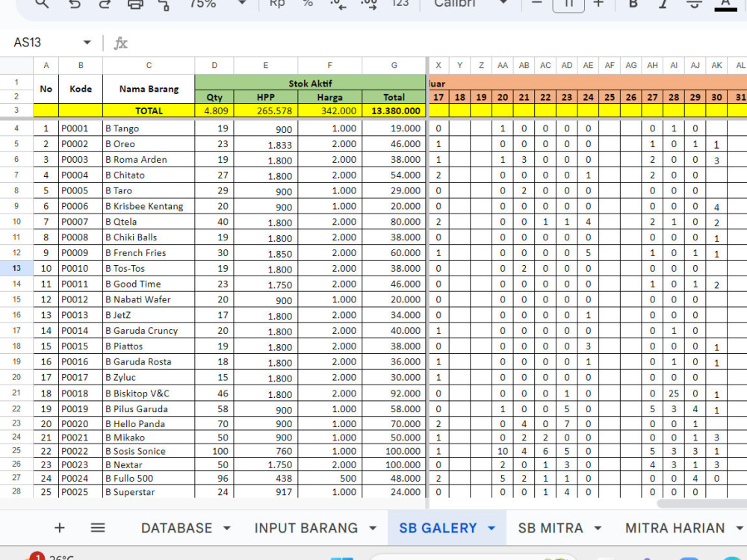Open SB GALERY tab options arrow
Screen dimensions: 747x560
click(x=492, y=528)
